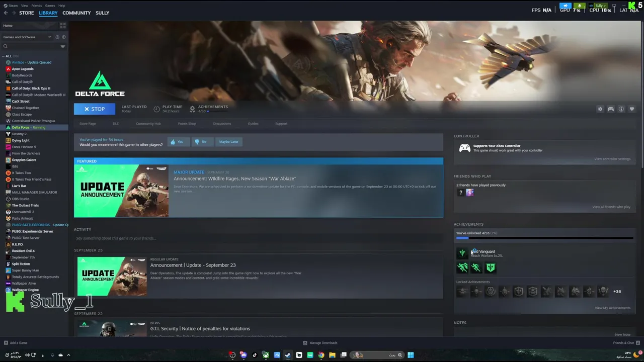Click the achievements progress bar
Viewport: 644px width, 362px height.
(x=544, y=238)
